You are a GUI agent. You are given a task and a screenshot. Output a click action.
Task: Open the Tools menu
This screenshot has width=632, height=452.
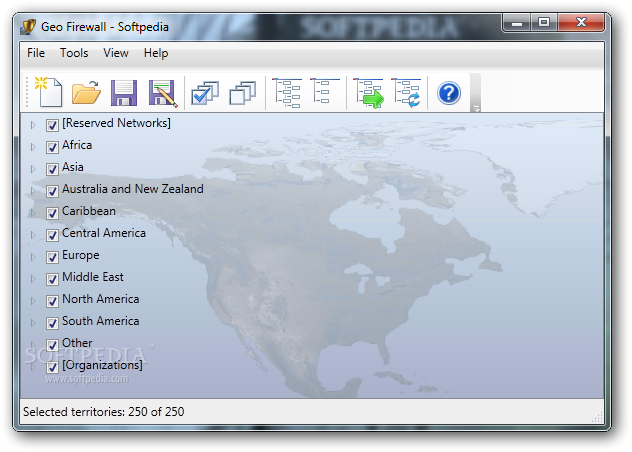[74, 53]
